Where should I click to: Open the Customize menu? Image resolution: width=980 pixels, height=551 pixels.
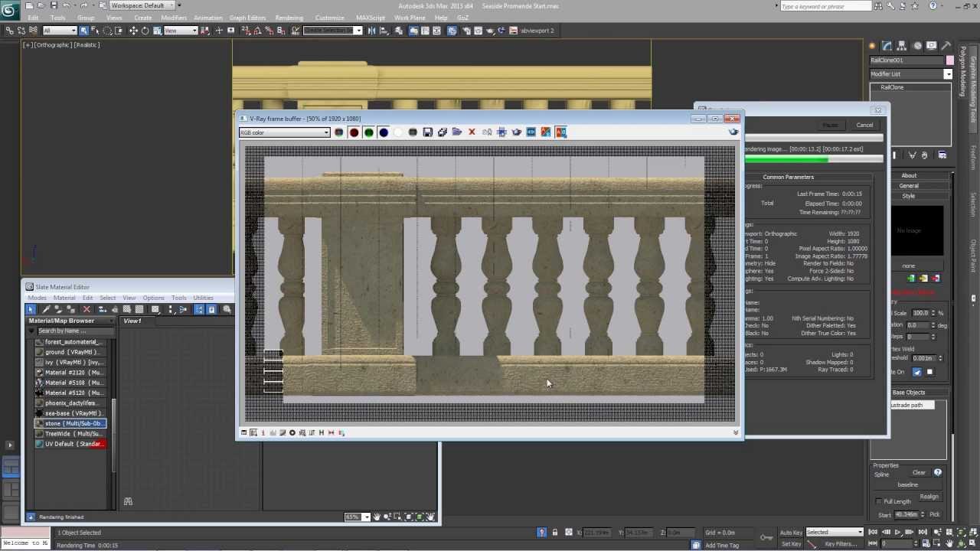tap(329, 18)
